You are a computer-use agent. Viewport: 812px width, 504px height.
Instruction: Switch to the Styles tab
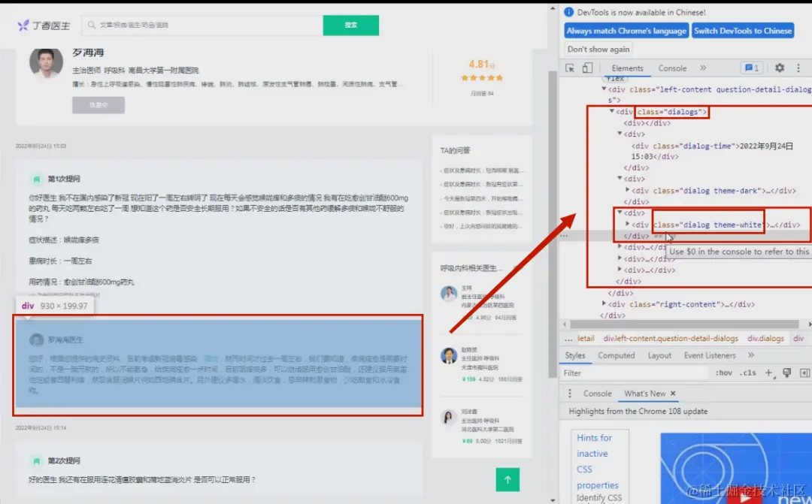click(x=575, y=355)
